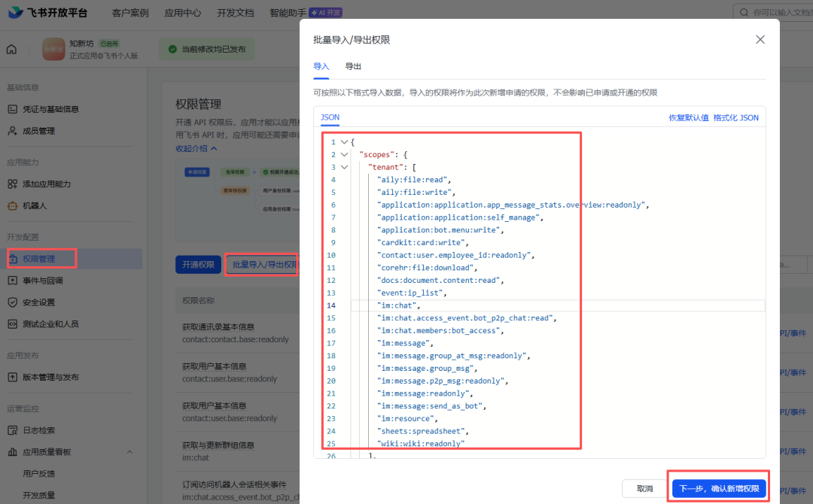
Task: Click the 批量导入/导出权限 button
Action: click(263, 265)
